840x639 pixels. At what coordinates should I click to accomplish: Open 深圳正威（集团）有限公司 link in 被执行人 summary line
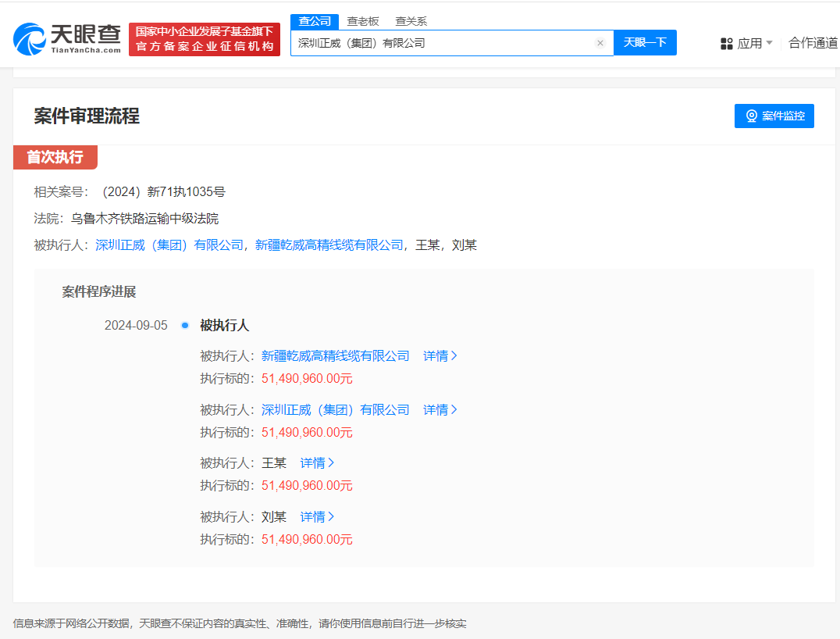[169, 245]
